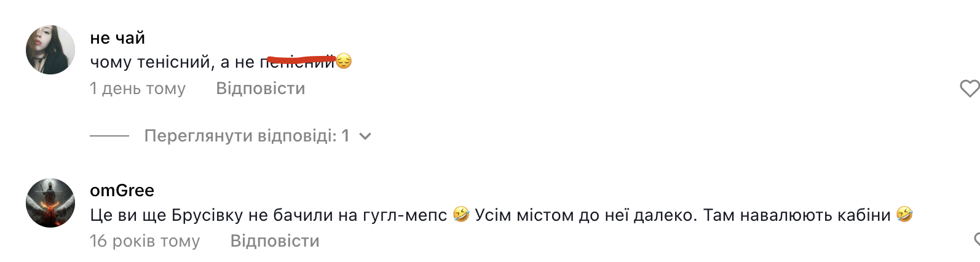Reply to не чай's comment via Відповісти
980x262 pixels.
[x=260, y=89]
